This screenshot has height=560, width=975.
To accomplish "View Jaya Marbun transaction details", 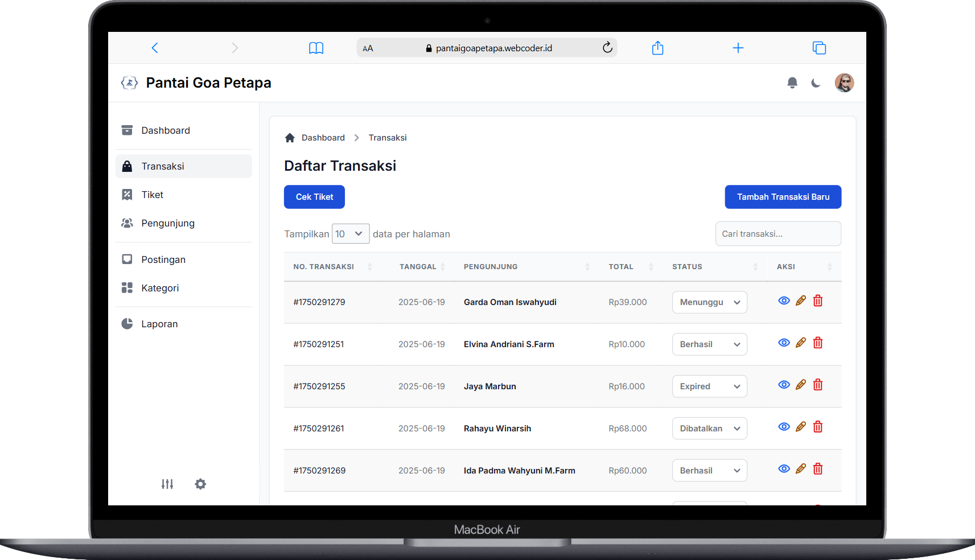I will pos(784,385).
